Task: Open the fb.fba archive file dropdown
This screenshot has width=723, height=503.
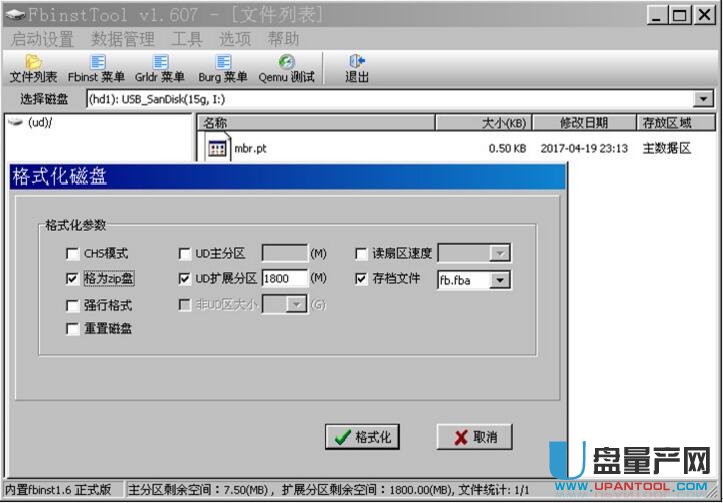Action: pos(500,281)
